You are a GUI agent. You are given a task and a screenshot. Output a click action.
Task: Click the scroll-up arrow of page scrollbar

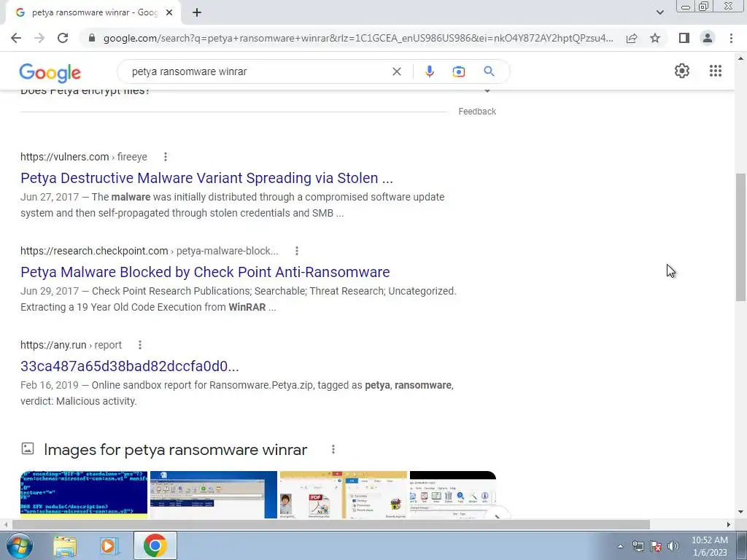tap(740, 58)
